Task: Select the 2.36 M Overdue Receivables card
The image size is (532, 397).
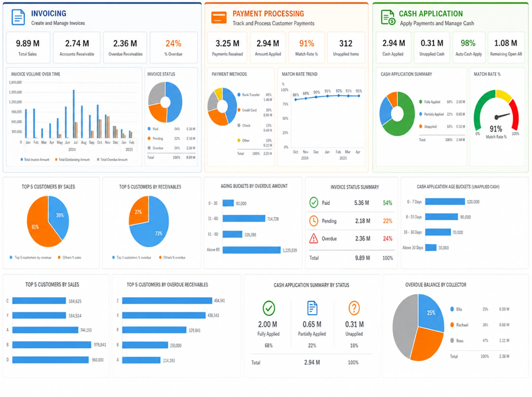Action: pos(125,47)
